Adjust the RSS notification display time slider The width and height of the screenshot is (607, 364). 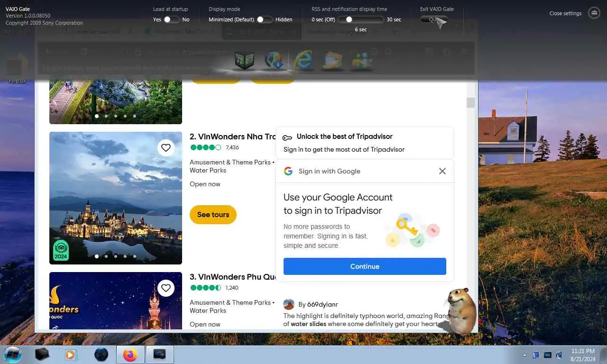click(360, 19)
